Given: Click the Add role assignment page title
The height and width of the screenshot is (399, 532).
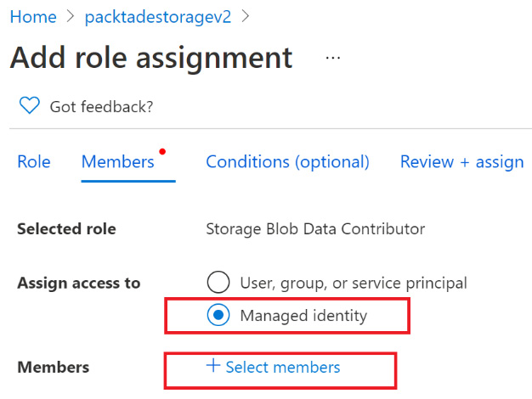Looking at the screenshot, I should 151,58.
